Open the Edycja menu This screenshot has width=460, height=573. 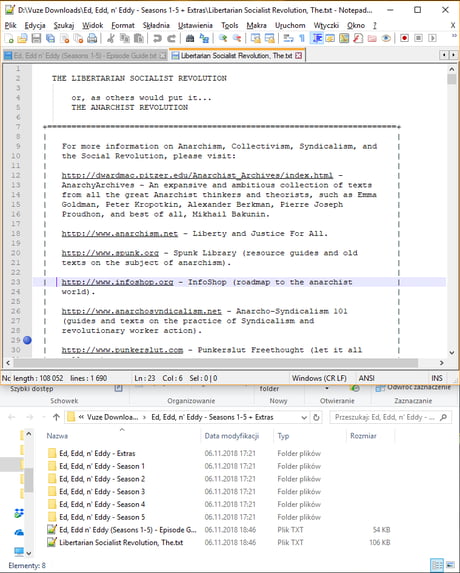pos(35,25)
